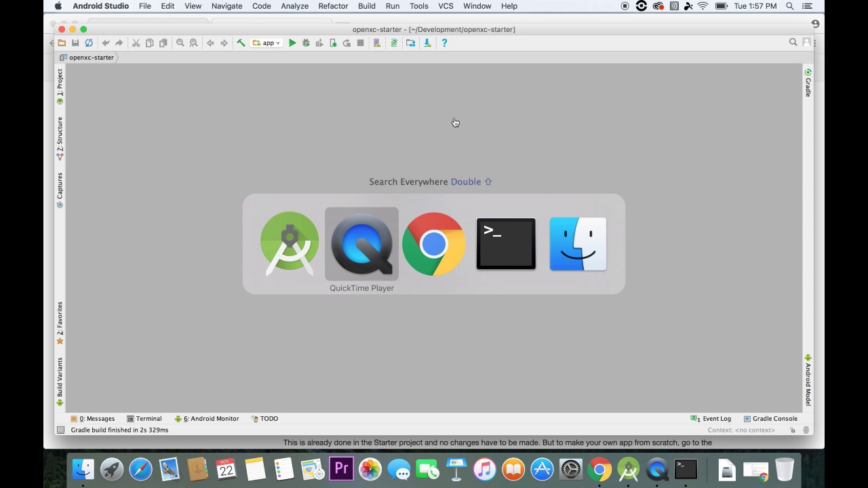Open the AVD Manager toolbar icon
The width and height of the screenshot is (868, 488).
tap(377, 43)
